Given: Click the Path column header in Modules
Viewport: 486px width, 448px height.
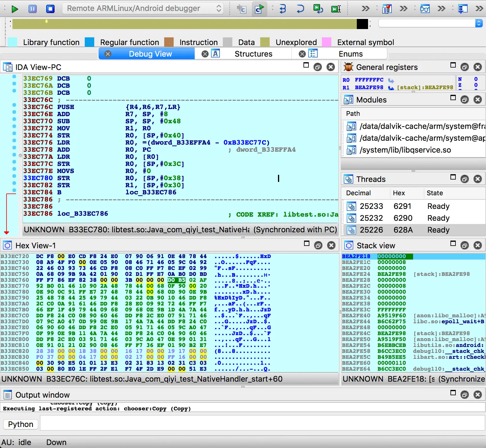Looking at the screenshot, I should tap(353, 114).
